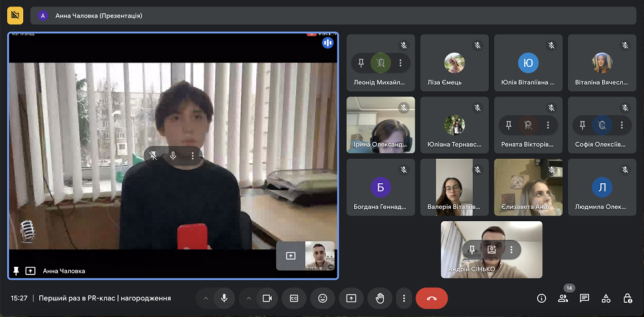The width and height of the screenshot is (644, 317).
Task: Open host controls lock icon
Action: pos(627,298)
